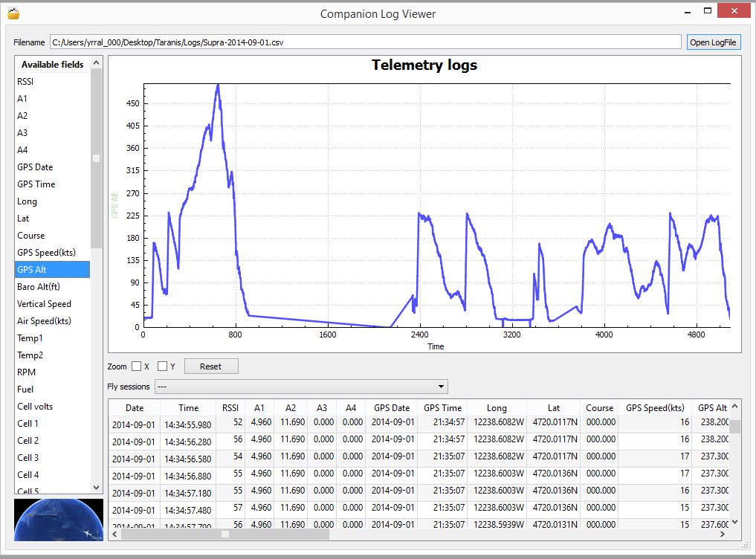Enable the Zoom Y checkbox
The height and width of the screenshot is (559, 756).
163,366
